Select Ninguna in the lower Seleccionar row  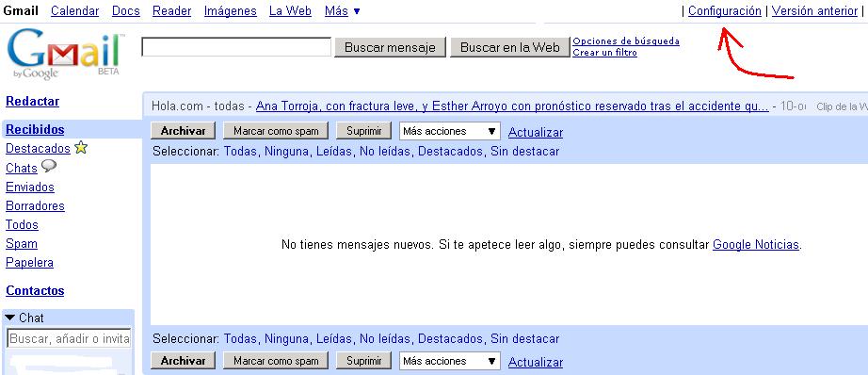[286, 338]
